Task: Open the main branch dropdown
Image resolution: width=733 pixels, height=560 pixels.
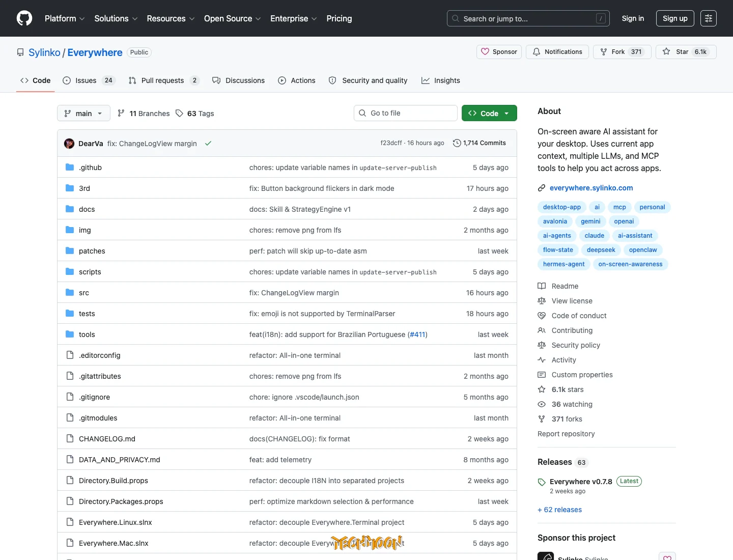Action: tap(83, 113)
